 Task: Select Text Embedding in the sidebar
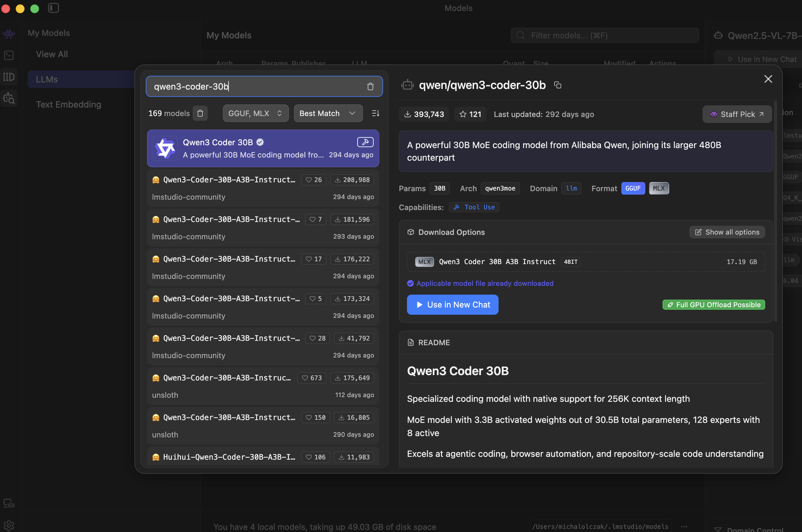69,104
